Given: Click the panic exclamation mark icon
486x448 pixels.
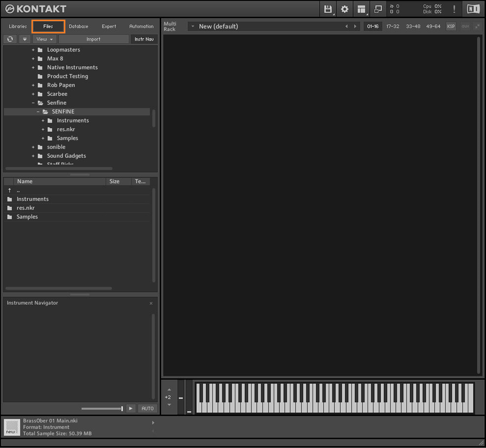Looking at the screenshot, I should (x=454, y=9).
